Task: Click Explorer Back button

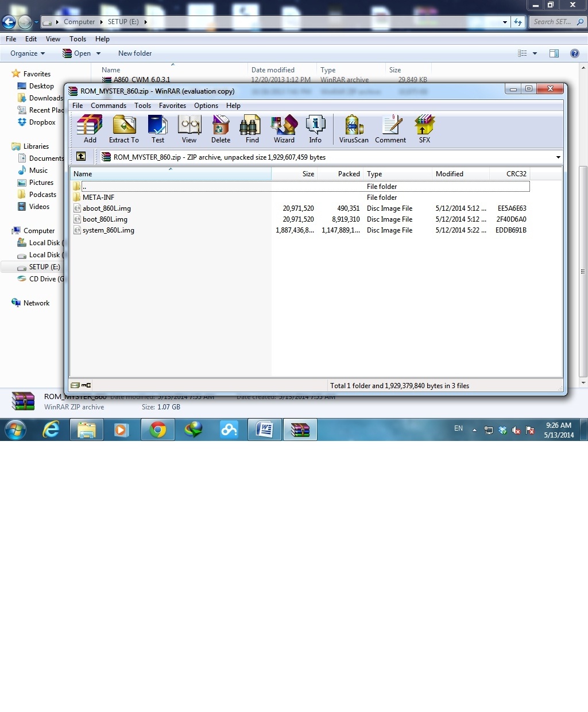Action: pos(9,22)
